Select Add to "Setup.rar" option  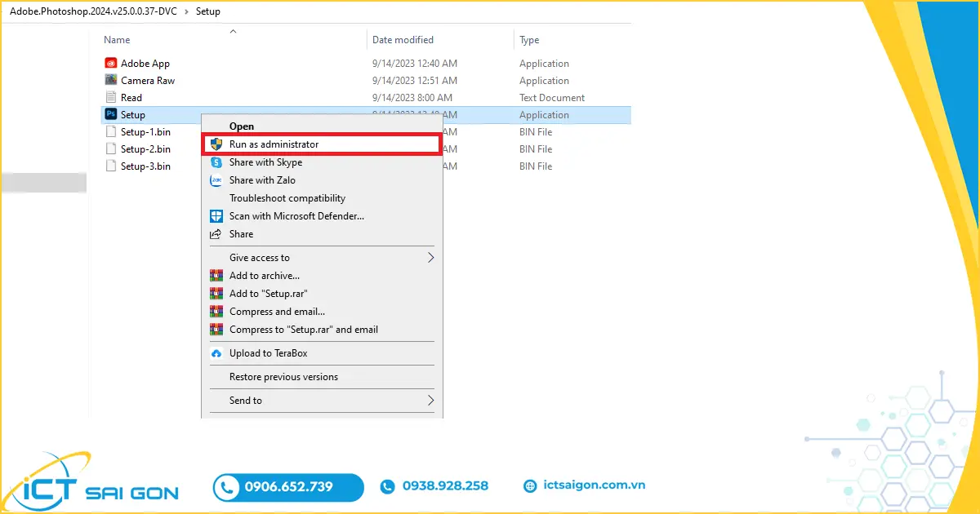(x=268, y=294)
